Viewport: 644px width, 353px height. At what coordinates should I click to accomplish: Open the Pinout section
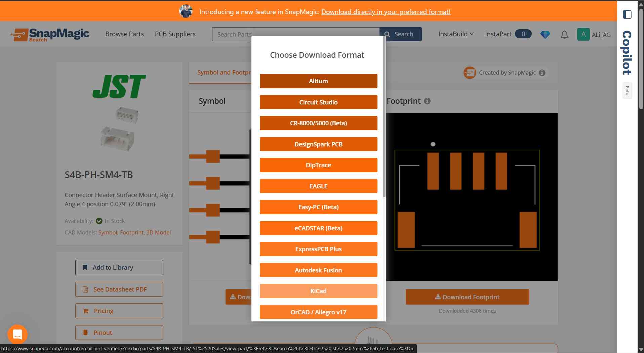[119, 333]
